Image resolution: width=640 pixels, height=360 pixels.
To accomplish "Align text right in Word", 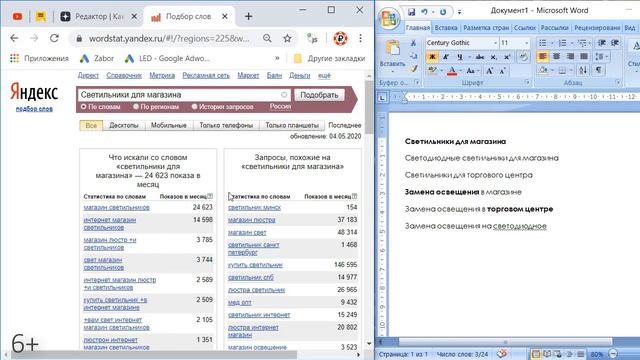I will (x=570, y=56).
